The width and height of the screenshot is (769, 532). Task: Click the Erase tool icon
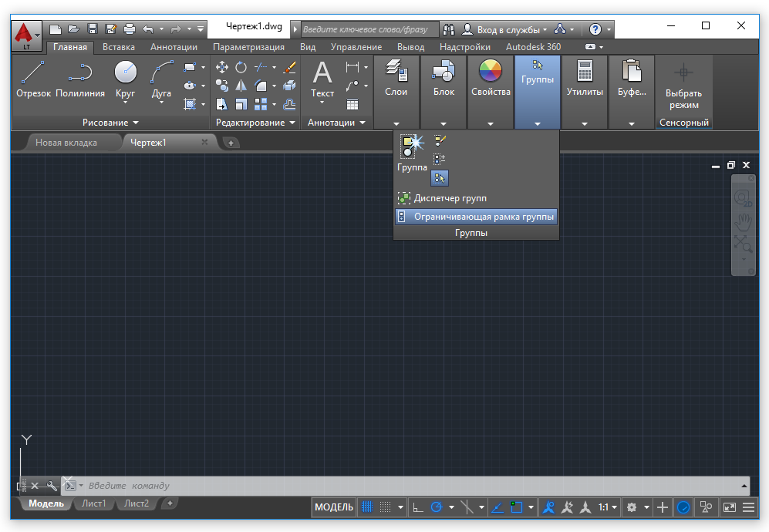289,67
